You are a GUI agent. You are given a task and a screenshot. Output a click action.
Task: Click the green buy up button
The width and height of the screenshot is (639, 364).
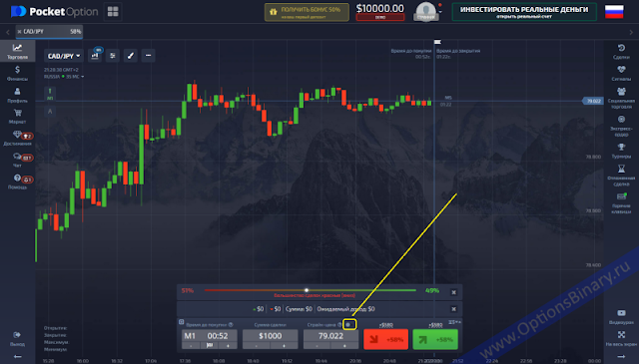click(435, 339)
